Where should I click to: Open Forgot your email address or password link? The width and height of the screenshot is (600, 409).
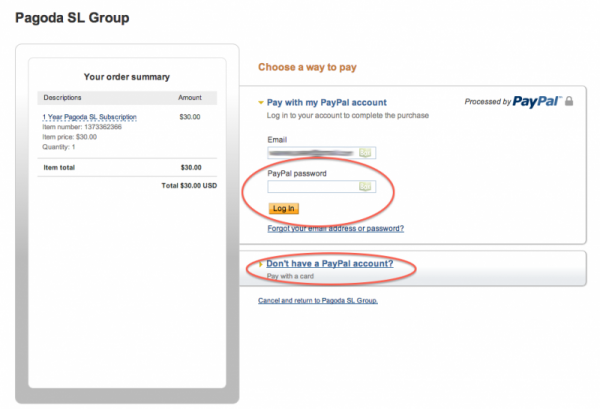point(336,228)
